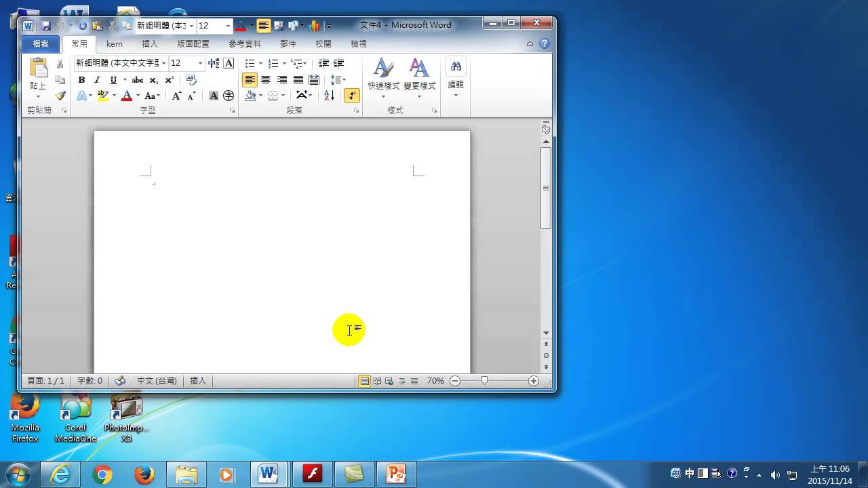Screen dimensions: 868x488
Task: Expand Borders dropdown arrow
Action: click(x=283, y=96)
